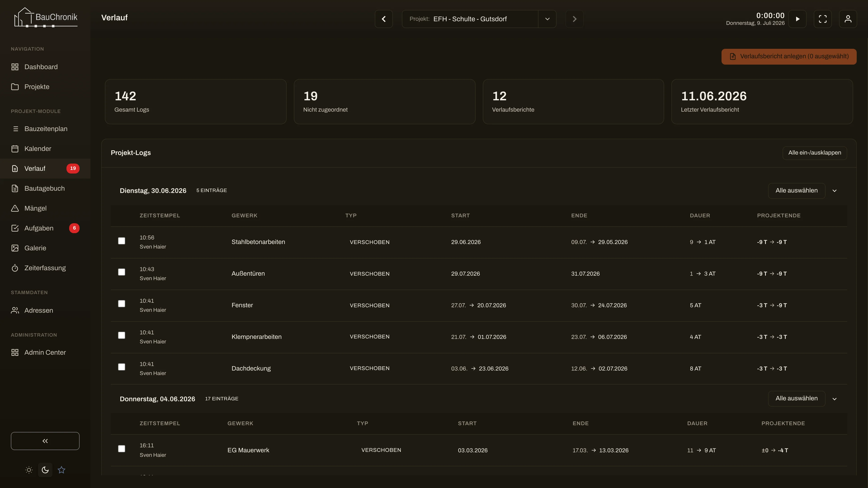Click the 19 Nicht zugeordnet card
868x488 pixels.
[x=384, y=102]
